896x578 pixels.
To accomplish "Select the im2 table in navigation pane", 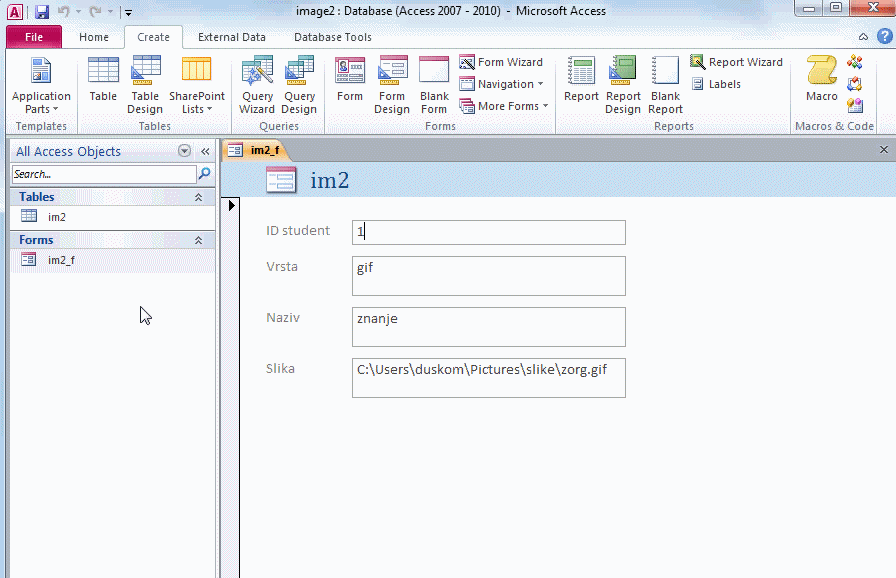I will 57,217.
